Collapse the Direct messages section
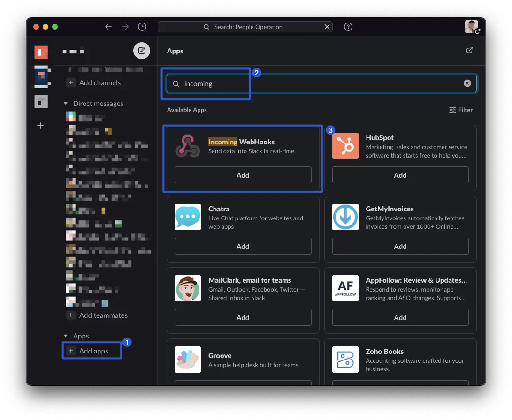Image resolution: width=512 pixels, height=420 pixels. 66,104
